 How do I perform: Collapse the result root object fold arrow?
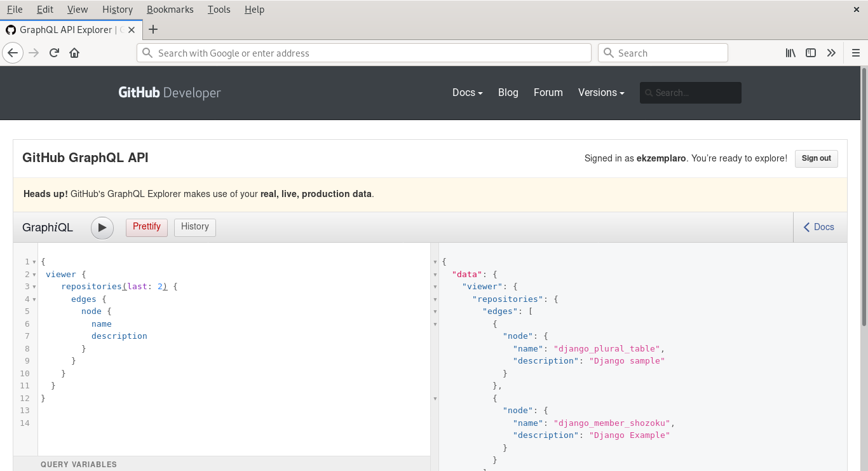(x=435, y=262)
